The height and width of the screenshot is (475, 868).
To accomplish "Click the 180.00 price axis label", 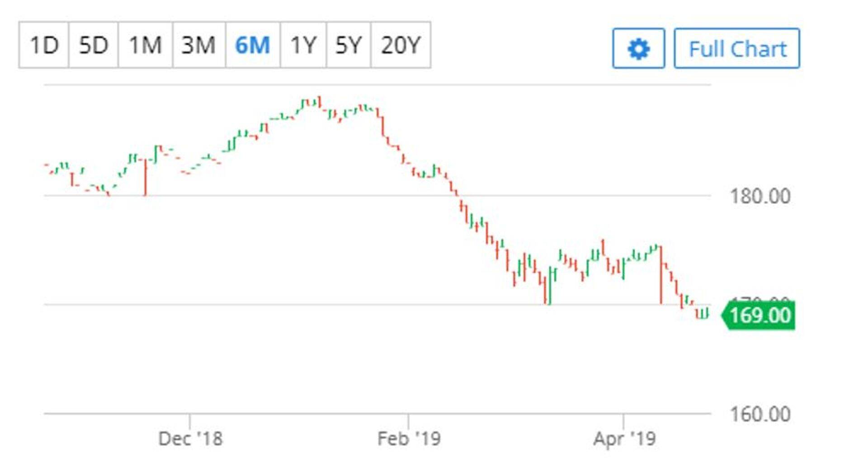I will [760, 196].
